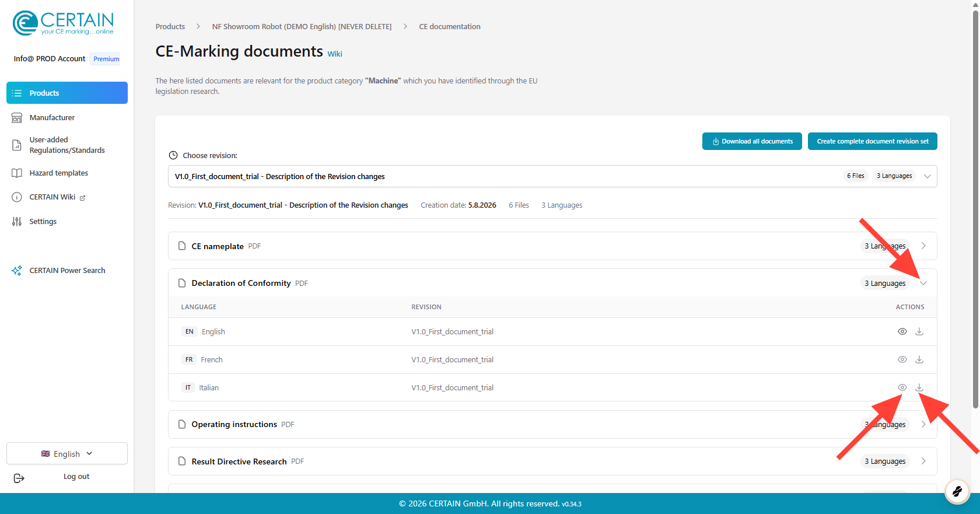The width and height of the screenshot is (980, 514).
Task: Click the Result Directive Research document icon
Action: coord(182,461)
